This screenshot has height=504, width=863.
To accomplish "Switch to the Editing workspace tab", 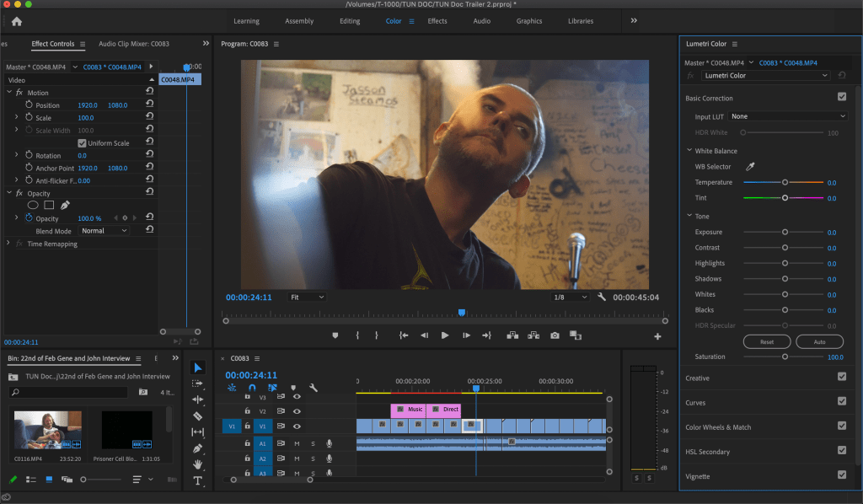I will point(349,21).
